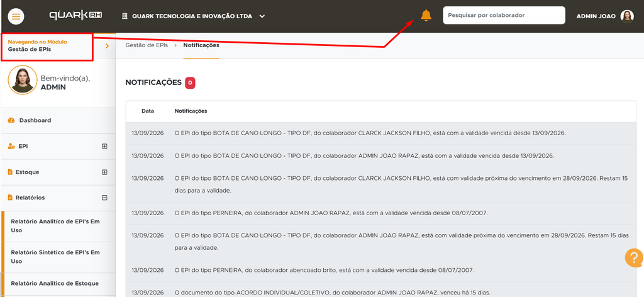Open the orange help question-mark bubble
Image resolution: width=644 pixels, height=297 pixels.
click(x=634, y=257)
